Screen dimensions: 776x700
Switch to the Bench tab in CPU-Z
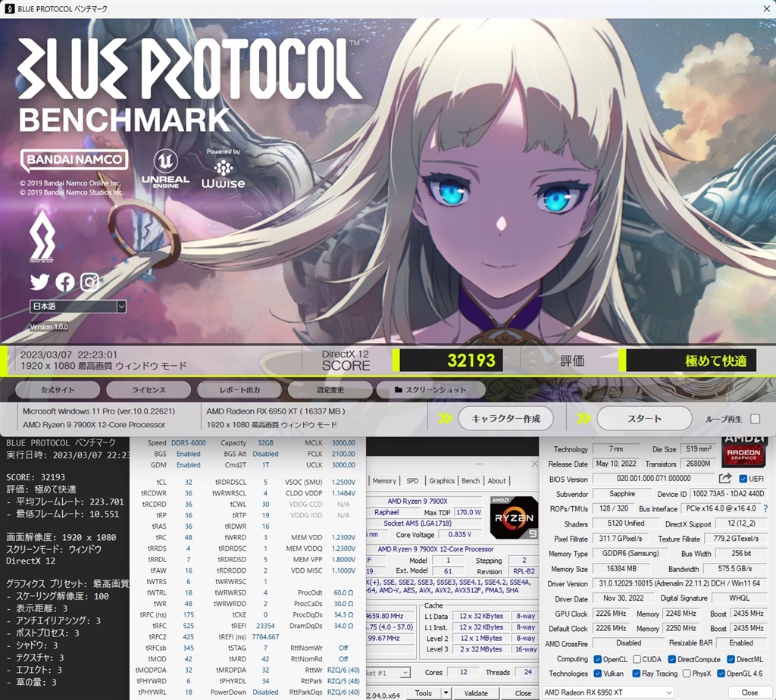pyautogui.click(x=471, y=480)
